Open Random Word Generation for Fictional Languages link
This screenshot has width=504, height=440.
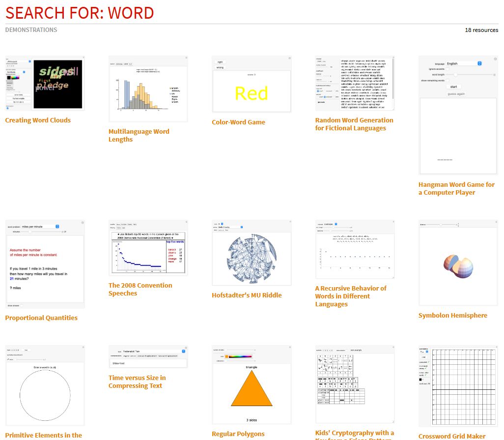(x=354, y=124)
